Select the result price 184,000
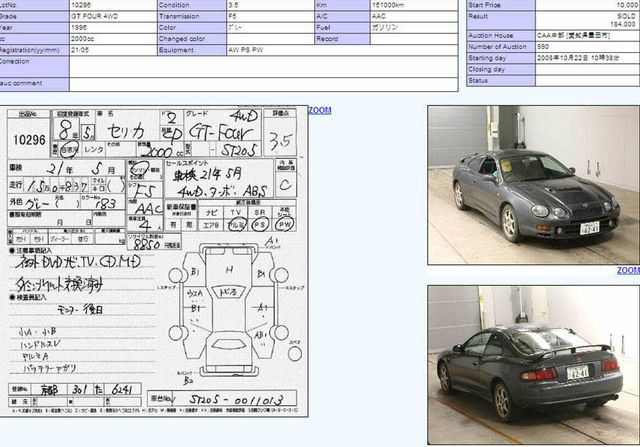Viewport: 640px width, 447px height. click(622, 24)
